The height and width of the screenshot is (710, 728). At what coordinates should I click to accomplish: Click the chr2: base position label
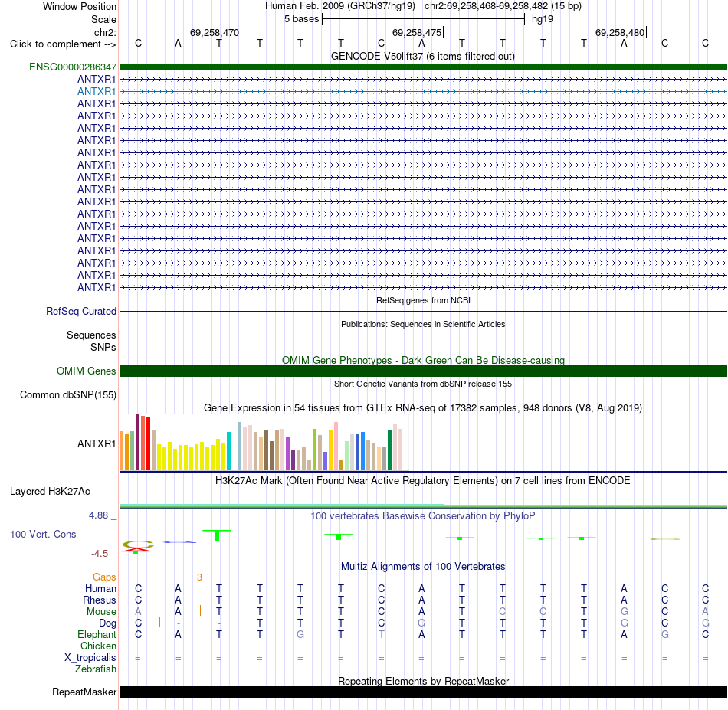[106, 32]
